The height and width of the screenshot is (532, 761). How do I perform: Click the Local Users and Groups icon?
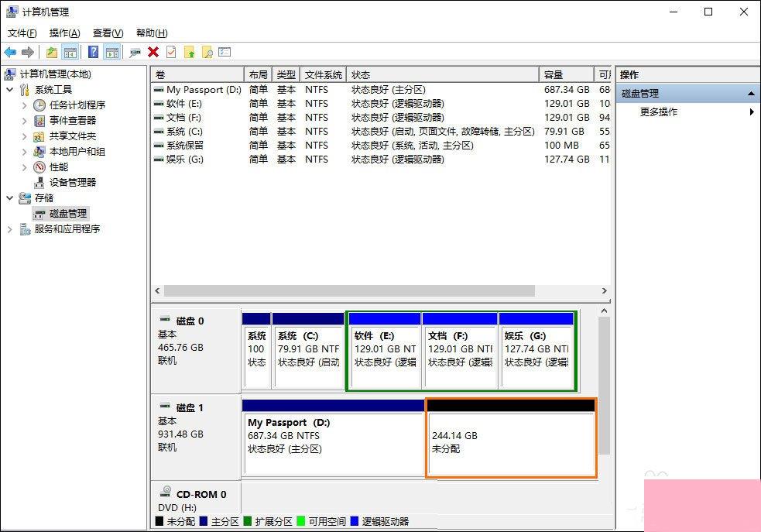[39, 152]
